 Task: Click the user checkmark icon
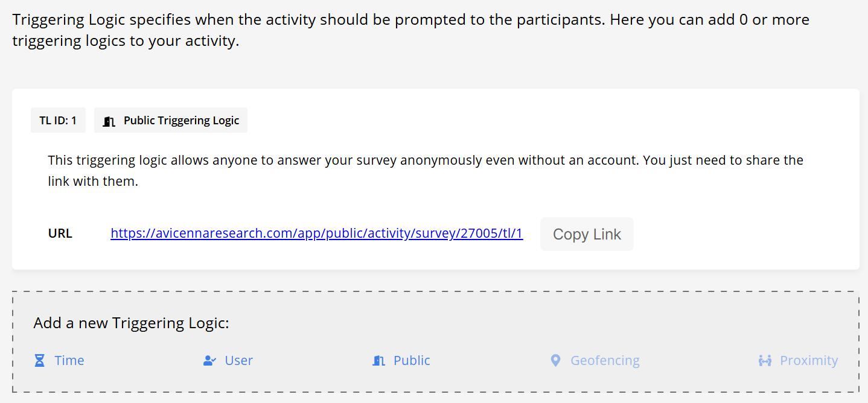(x=209, y=361)
